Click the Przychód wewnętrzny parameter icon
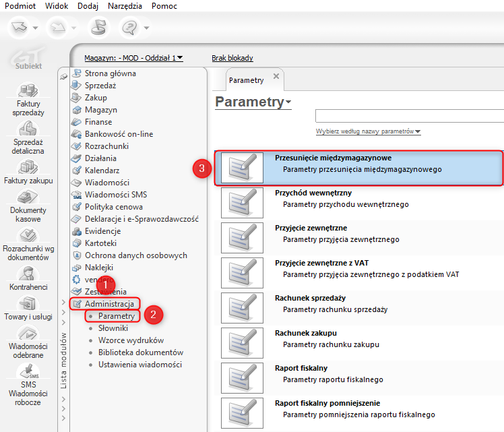504x432 pixels. pyautogui.click(x=242, y=203)
